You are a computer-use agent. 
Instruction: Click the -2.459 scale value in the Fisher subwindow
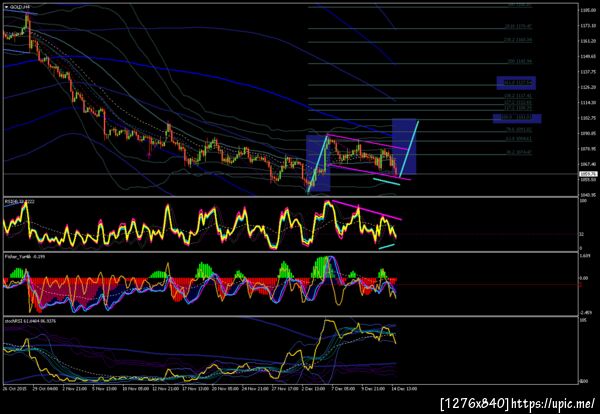587,312
